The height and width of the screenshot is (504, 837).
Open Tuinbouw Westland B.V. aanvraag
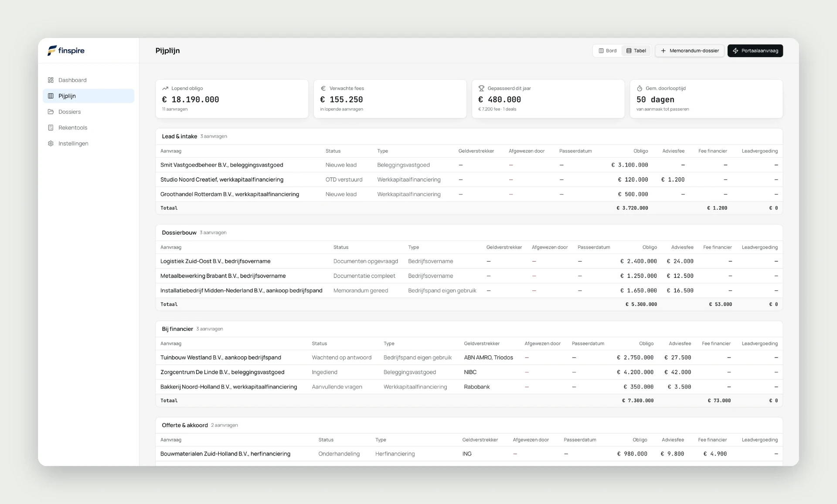[x=469, y=358]
